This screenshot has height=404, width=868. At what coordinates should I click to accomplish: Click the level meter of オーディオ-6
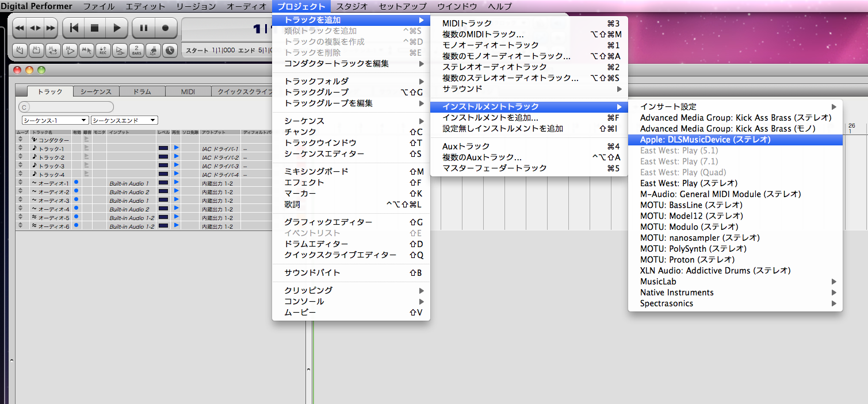(163, 226)
